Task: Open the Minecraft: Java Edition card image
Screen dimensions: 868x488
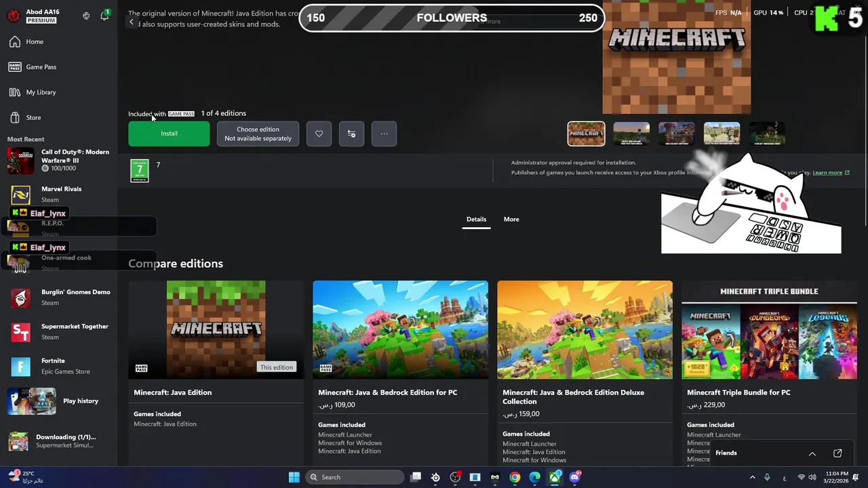Action: (216, 329)
